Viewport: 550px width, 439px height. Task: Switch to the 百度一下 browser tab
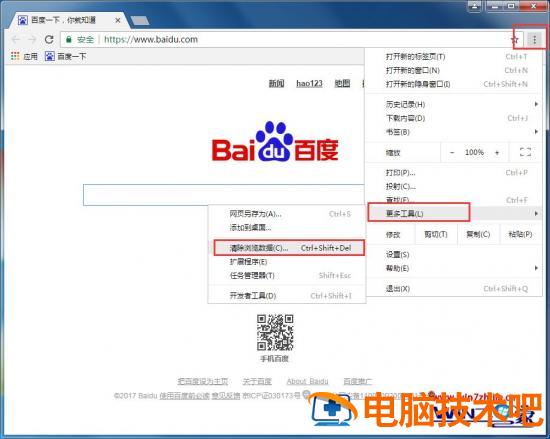click(68, 20)
